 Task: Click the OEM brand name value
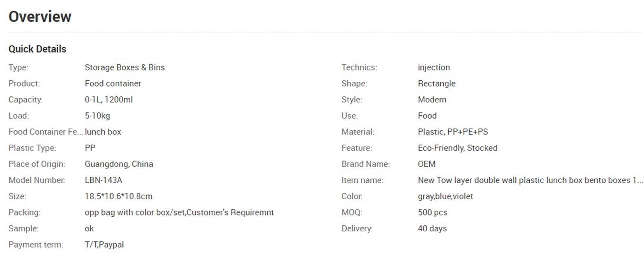(427, 164)
